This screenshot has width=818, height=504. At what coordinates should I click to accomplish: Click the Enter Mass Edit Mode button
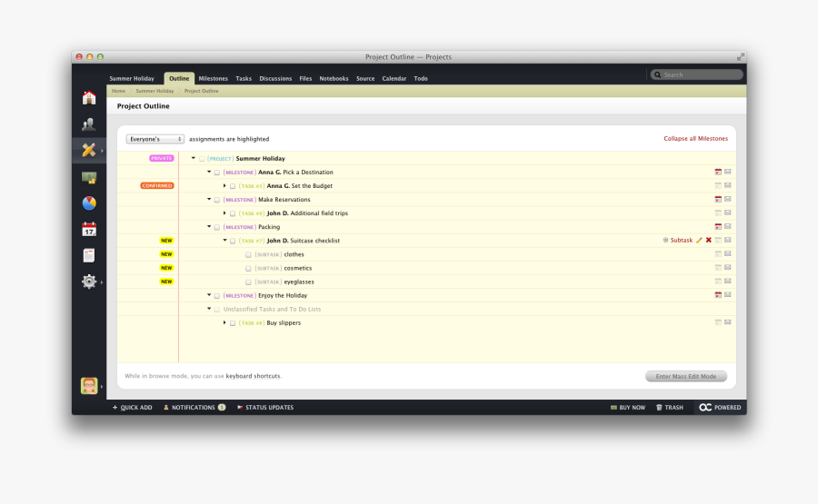(x=686, y=376)
